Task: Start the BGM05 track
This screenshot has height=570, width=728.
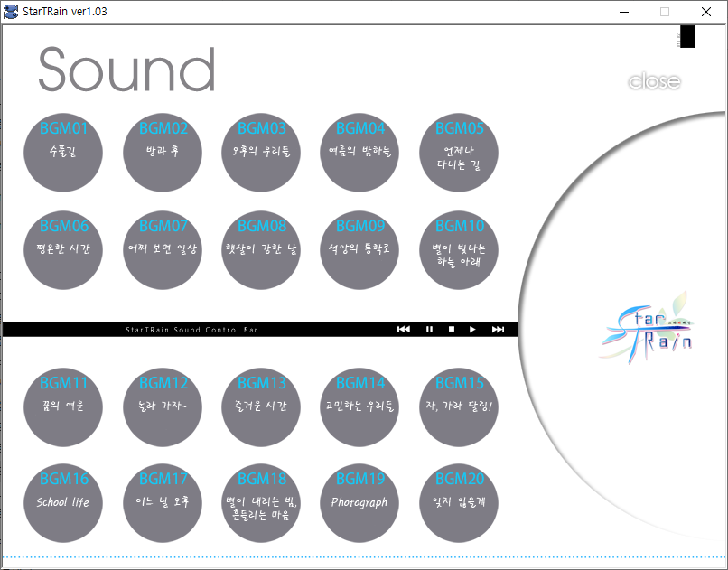Action: click(459, 153)
